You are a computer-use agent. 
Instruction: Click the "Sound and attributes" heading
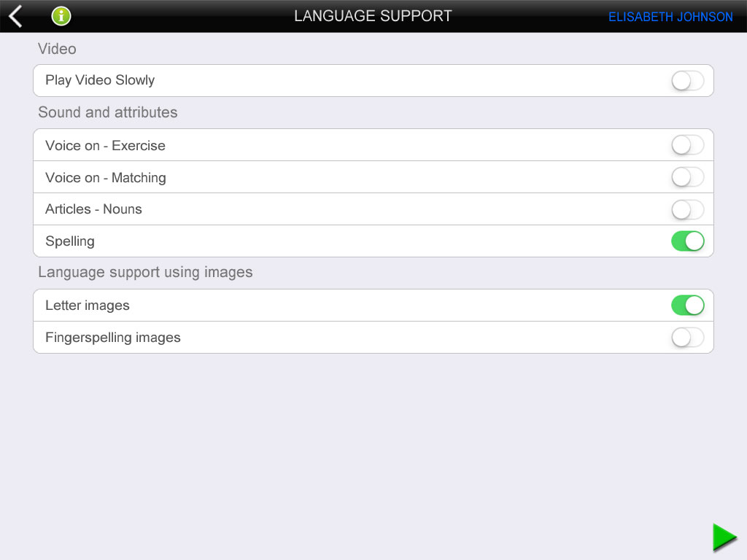[x=108, y=112]
